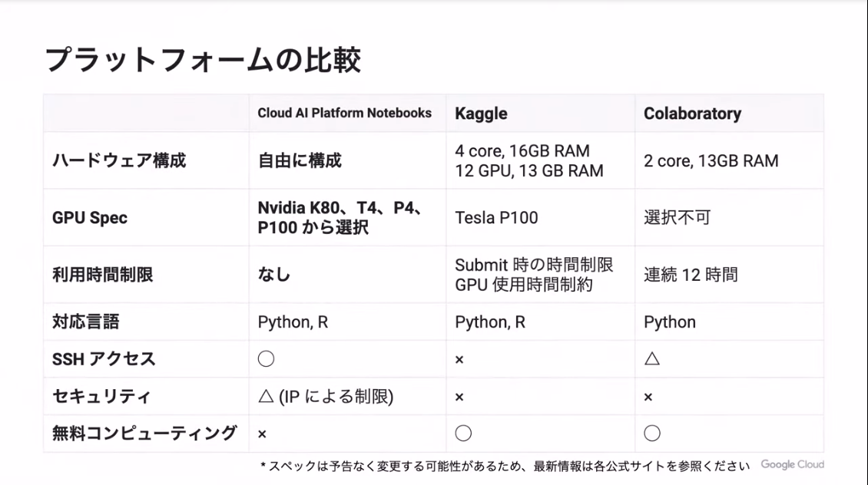Click the 4 core, 16GB RAM cell text

coord(522,150)
